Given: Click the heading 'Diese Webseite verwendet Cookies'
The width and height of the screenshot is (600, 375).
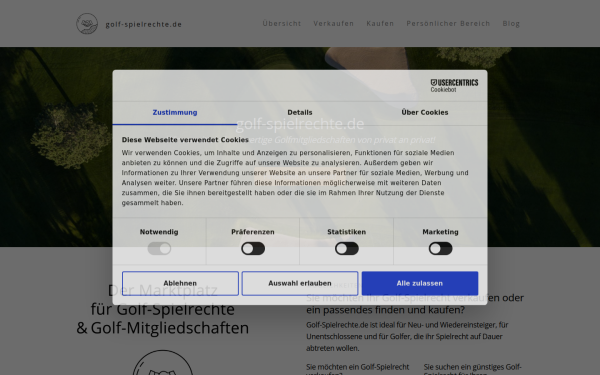Looking at the screenshot, I should tap(185, 140).
